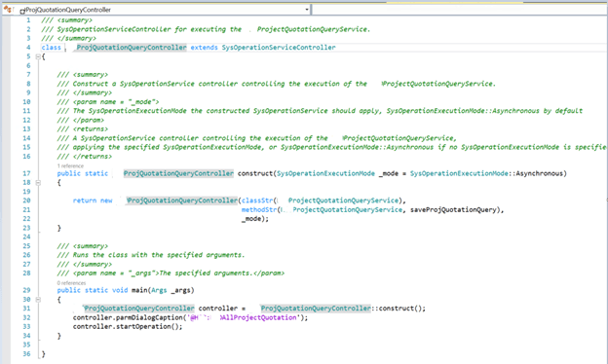Click classStr call on line 20
This screenshot has width=608, height=364.
click(257, 200)
